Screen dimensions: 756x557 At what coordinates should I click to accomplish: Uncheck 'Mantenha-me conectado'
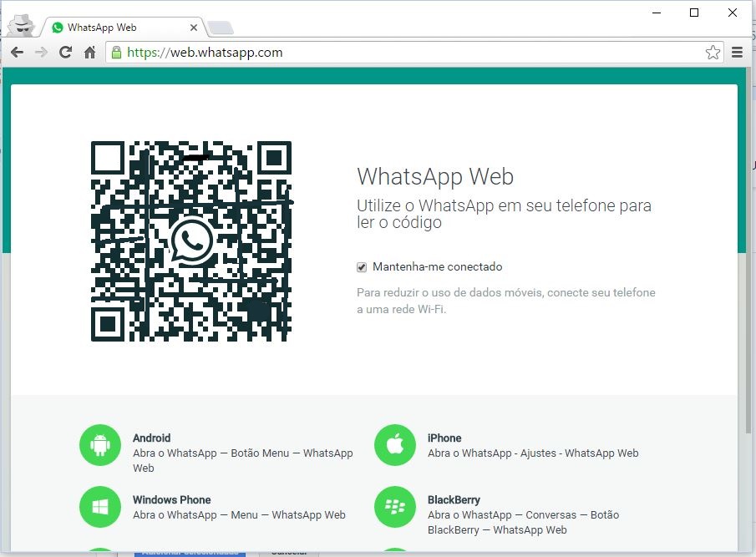(362, 266)
